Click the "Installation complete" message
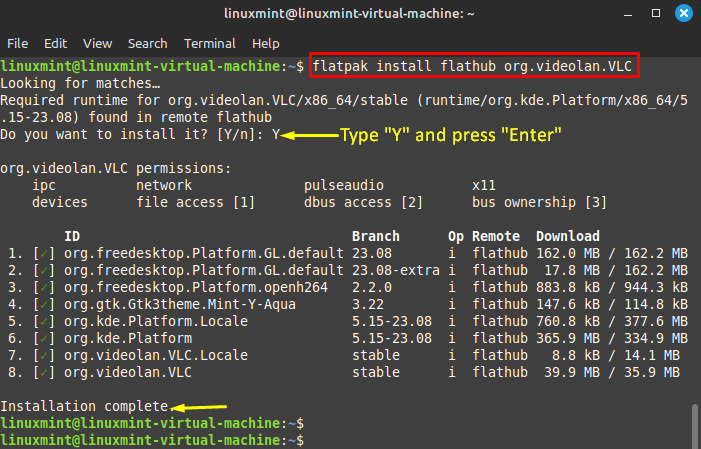Image resolution: width=701 pixels, height=449 pixels. coord(84,407)
